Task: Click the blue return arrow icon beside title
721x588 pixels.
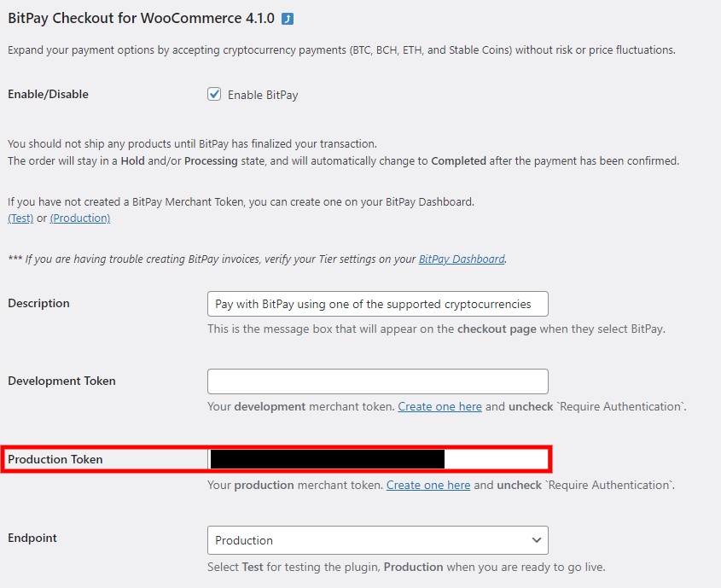Action: 288,19
